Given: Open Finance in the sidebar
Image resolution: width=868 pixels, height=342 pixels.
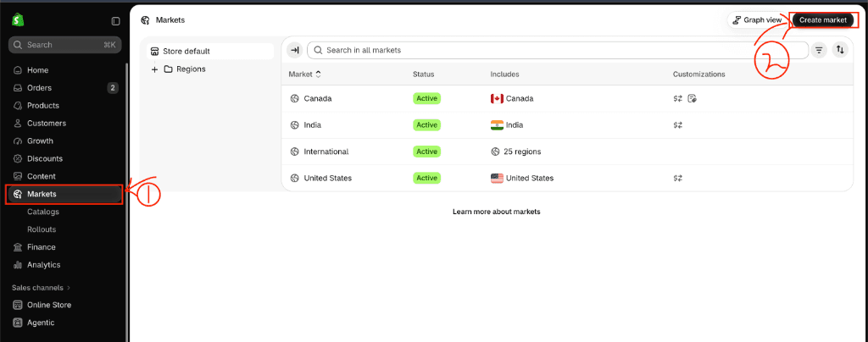Looking at the screenshot, I should tap(64, 247).
